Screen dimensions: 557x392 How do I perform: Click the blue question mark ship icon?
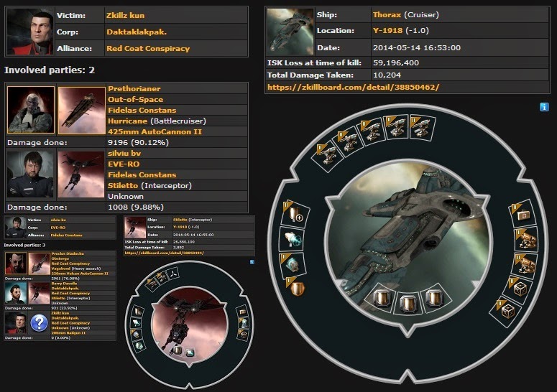[39, 323]
